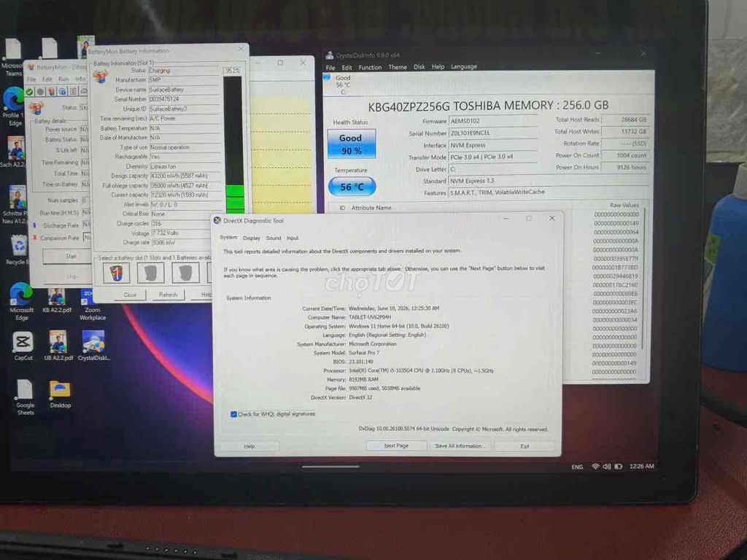Click the CrystalDiskInfo attribute list scrollbar
The height and width of the screenshot is (560, 747).
point(644,279)
